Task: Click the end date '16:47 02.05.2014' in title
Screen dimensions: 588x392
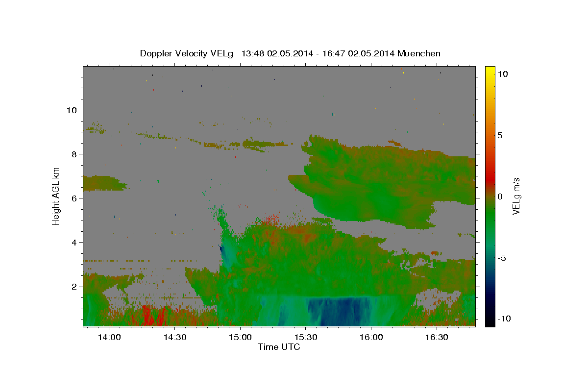Action: point(359,53)
